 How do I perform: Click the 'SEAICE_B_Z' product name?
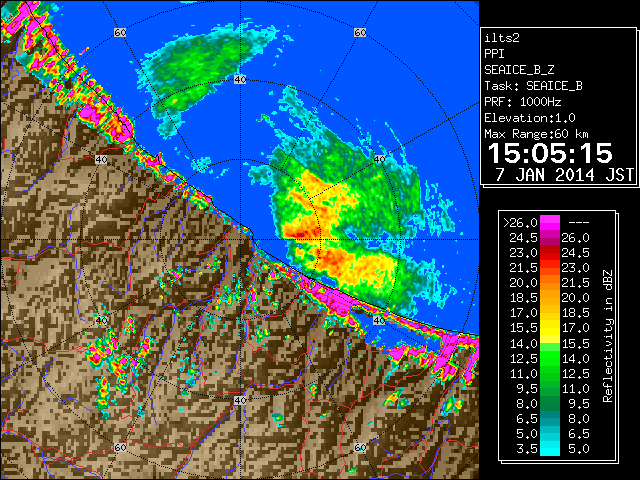519,70
